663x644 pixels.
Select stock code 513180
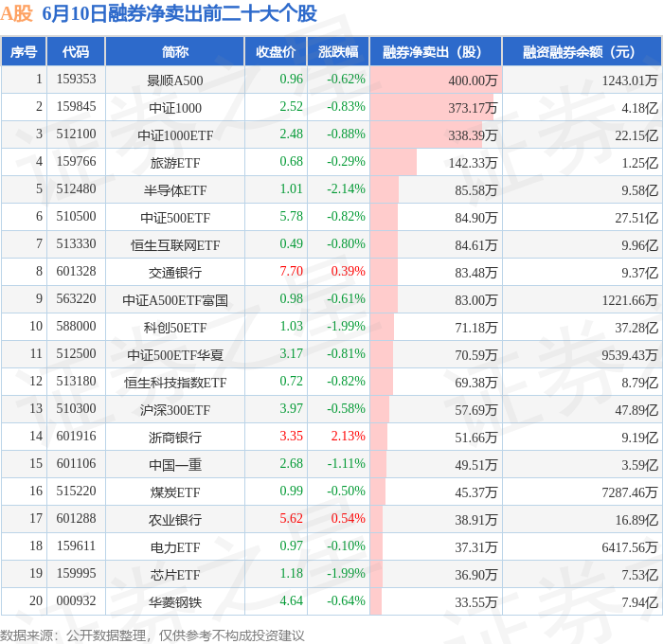point(76,381)
